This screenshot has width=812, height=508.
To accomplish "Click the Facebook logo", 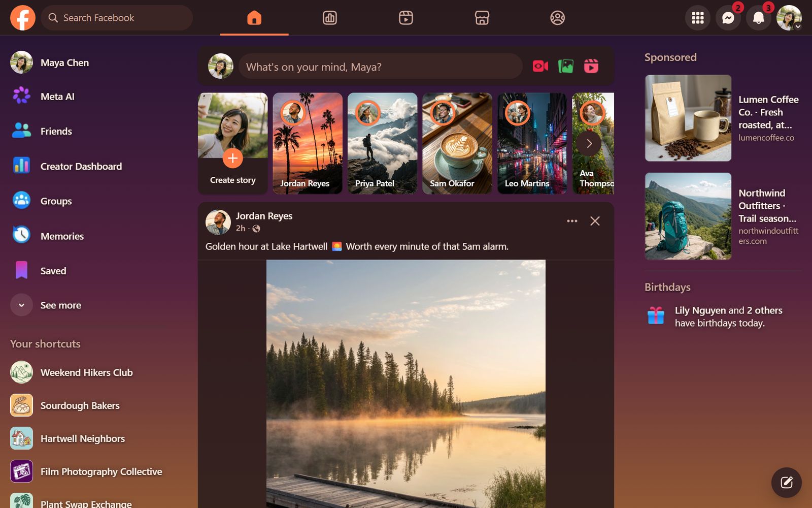I will (23, 18).
